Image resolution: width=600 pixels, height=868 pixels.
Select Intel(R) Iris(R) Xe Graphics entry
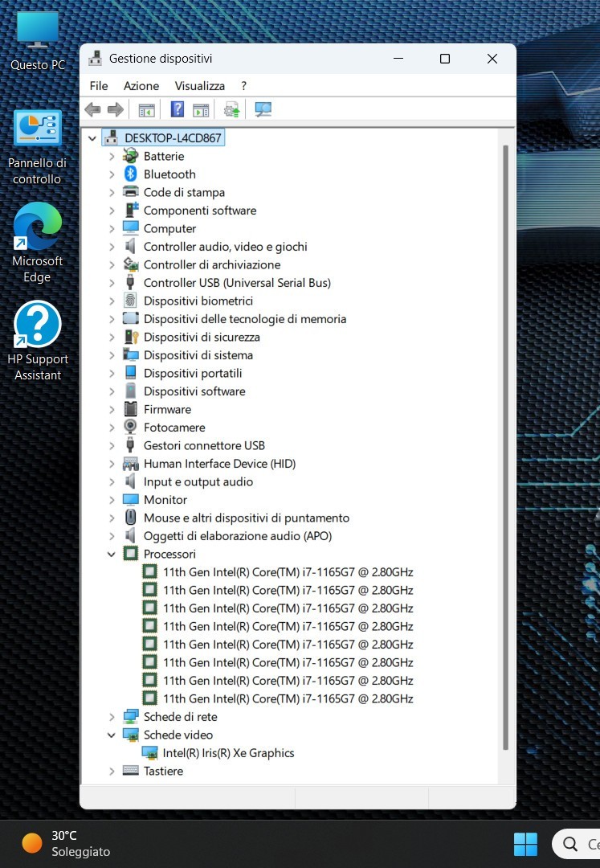[x=228, y=753]
